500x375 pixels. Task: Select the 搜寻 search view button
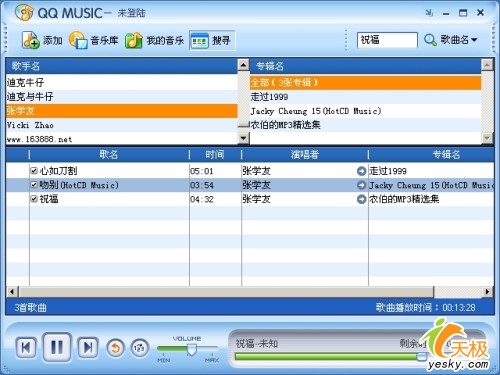point(212,40)
